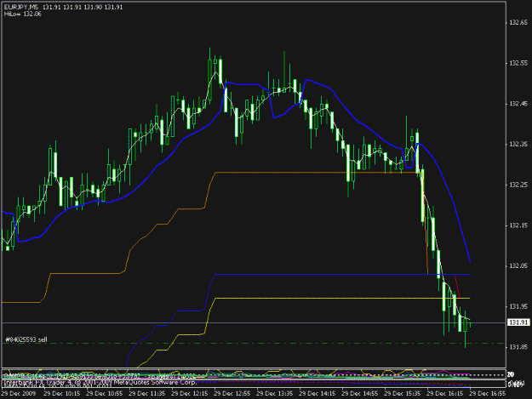The height and width of the screenshot is (399, 532).
Task: Click the 132.65 price axis label
Action: tap(518, 23)
